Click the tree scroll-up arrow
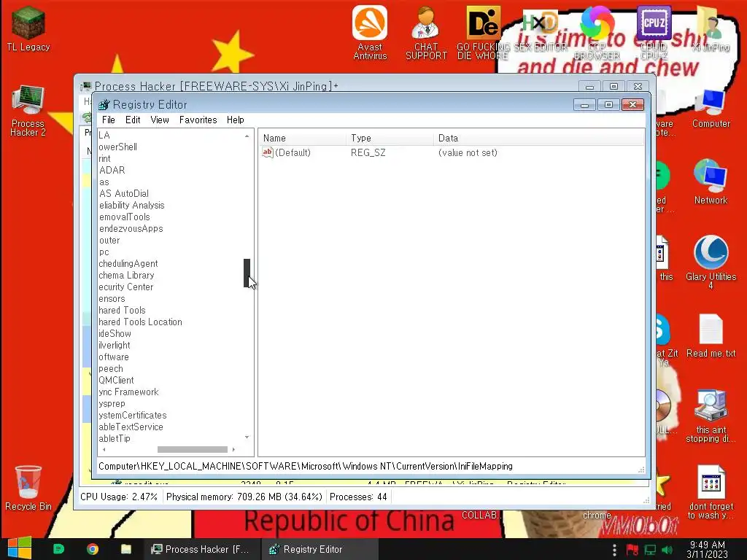 pyautogui.click(x=247, y=136)
